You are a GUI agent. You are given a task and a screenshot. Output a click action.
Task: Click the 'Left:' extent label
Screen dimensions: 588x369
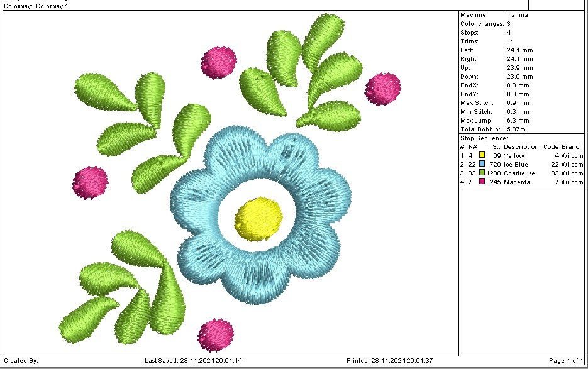pyautogui.click(x=467, y=50)
